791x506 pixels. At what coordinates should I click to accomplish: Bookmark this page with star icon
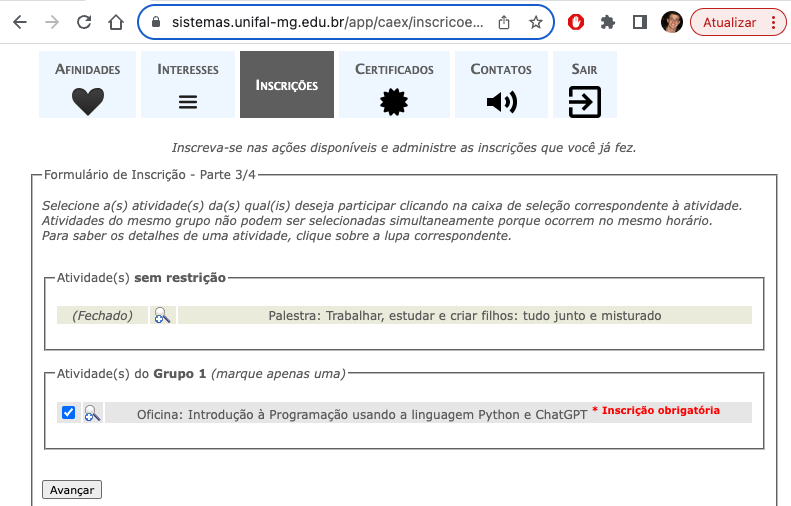click(x=536, y=22)
